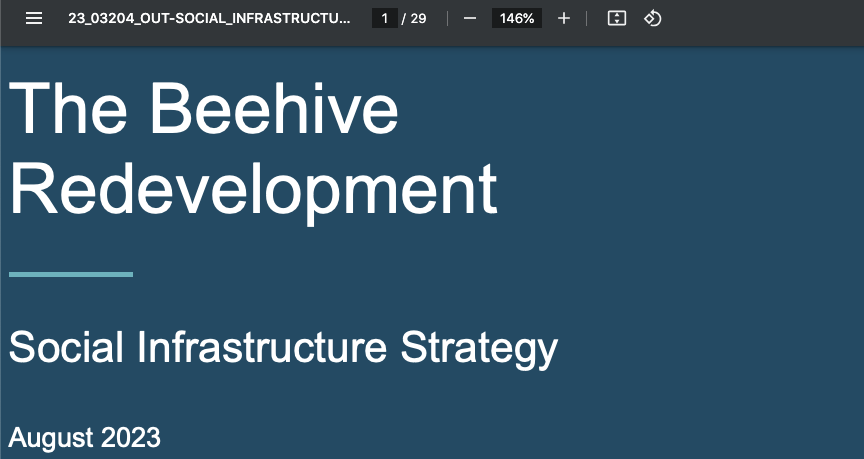Click the total page count "/ 29"

414,19
